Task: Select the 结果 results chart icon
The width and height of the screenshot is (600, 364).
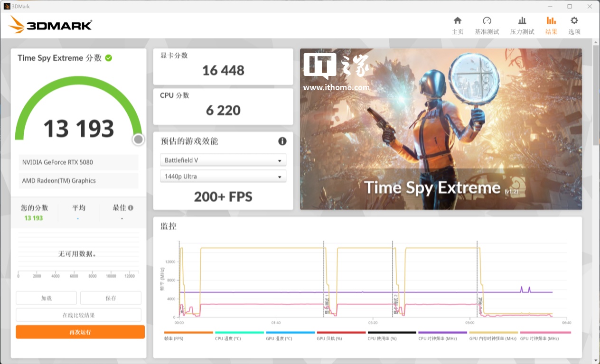Action: point(551,20)
